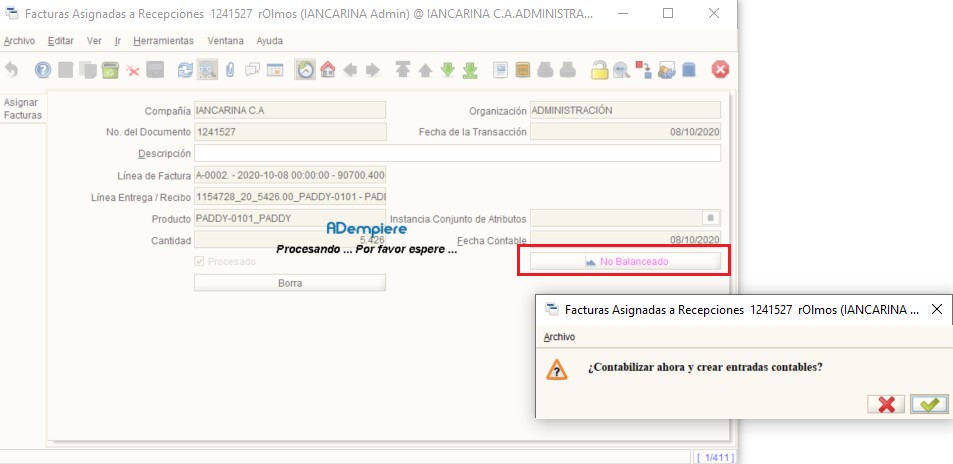Open Instancia Conjunto de Atributos selector button
953x464 pixels.
[x=710, y=218]
